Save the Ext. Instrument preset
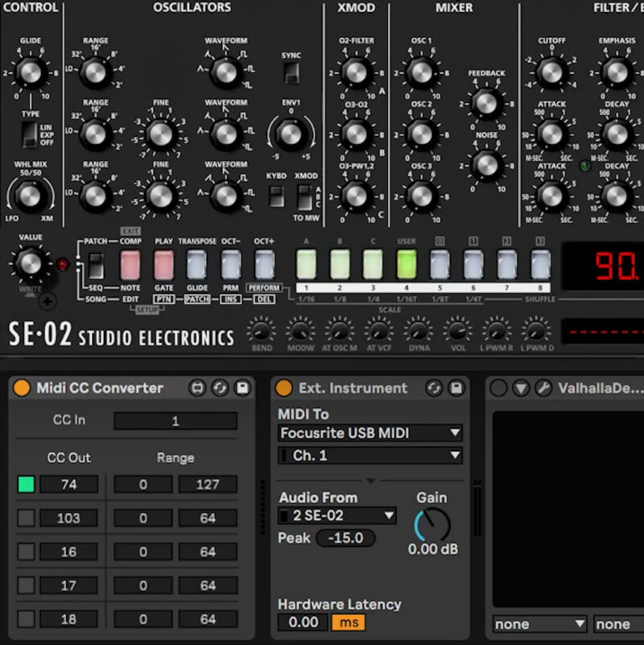This screenshot has width=644, height=645. [x=457, y=388]
